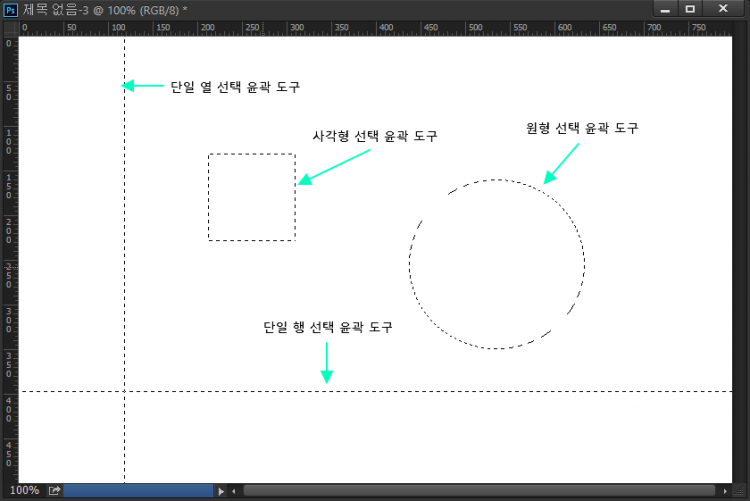Image resolution: width=750 pixels, height=501 pixels.
Task: Open the status bar info arrow menu
Action: point(222,491)
